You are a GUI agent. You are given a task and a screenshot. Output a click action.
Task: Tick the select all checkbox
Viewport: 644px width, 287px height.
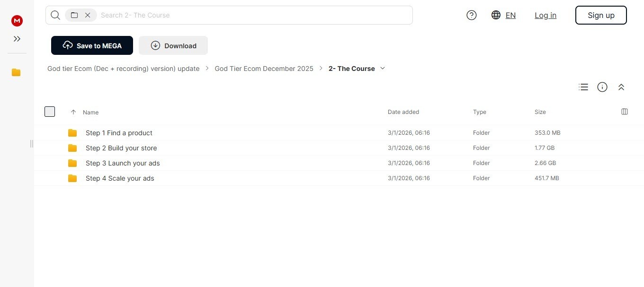pyautogui.click(x=50, y=112)
